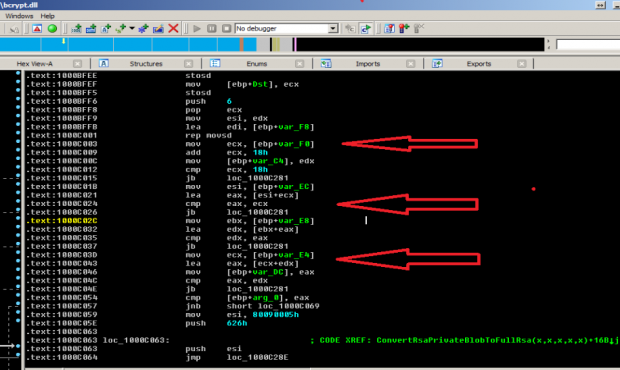Close the Imports tab

point(411,64)
